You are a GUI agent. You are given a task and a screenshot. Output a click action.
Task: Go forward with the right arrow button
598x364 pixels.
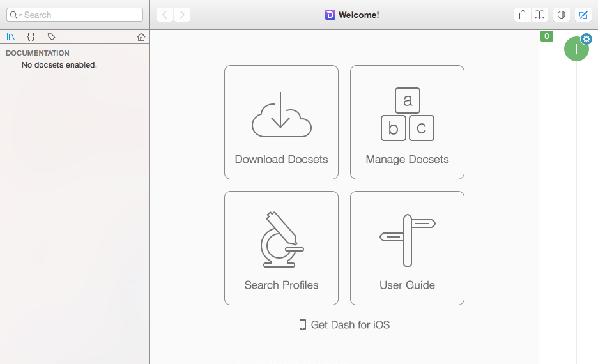click(x=182, y=15)
